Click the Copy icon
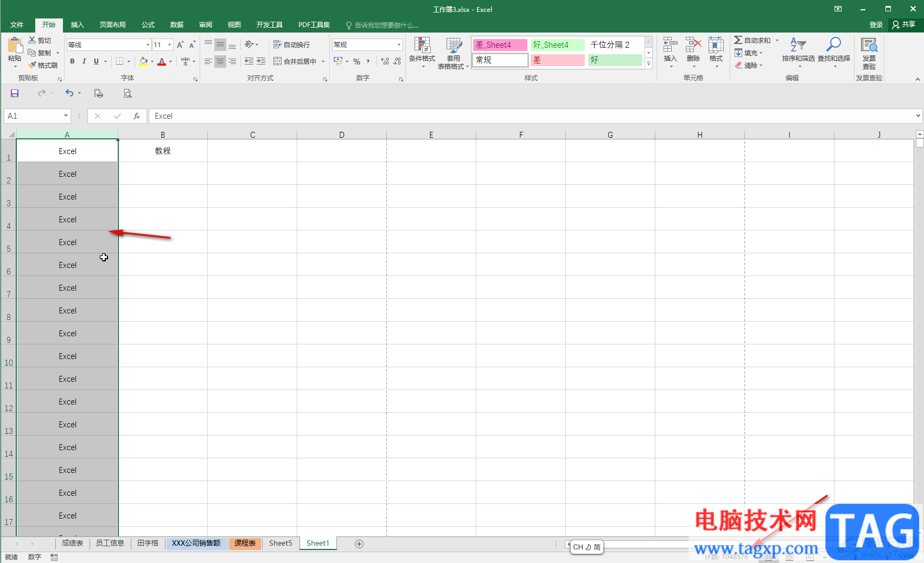This screenshot has height=563, width=924. point(32,53)
